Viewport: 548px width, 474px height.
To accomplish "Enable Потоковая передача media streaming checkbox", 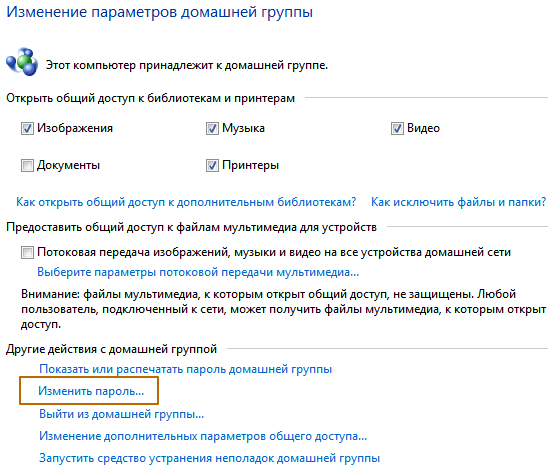I will point(27,252).
